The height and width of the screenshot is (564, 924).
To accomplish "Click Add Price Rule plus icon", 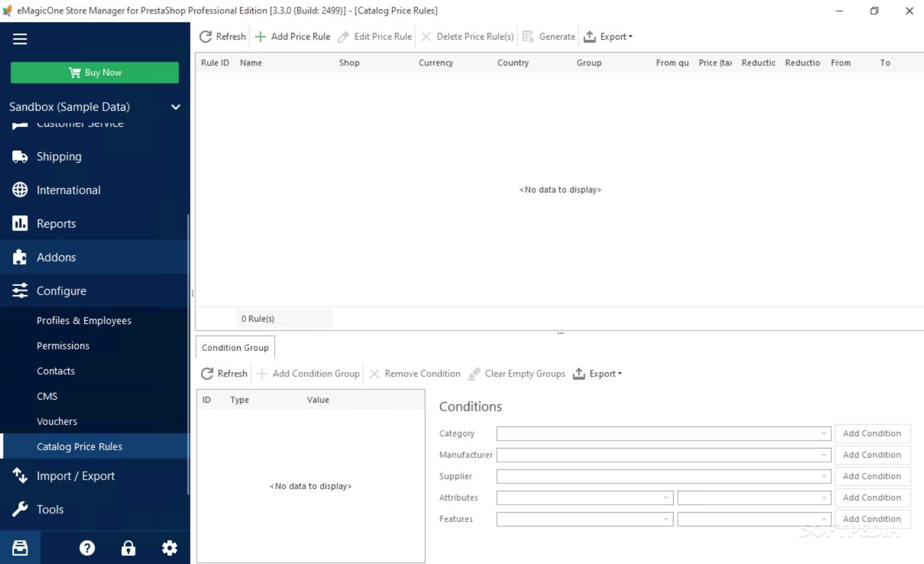I will pos(260,37).
